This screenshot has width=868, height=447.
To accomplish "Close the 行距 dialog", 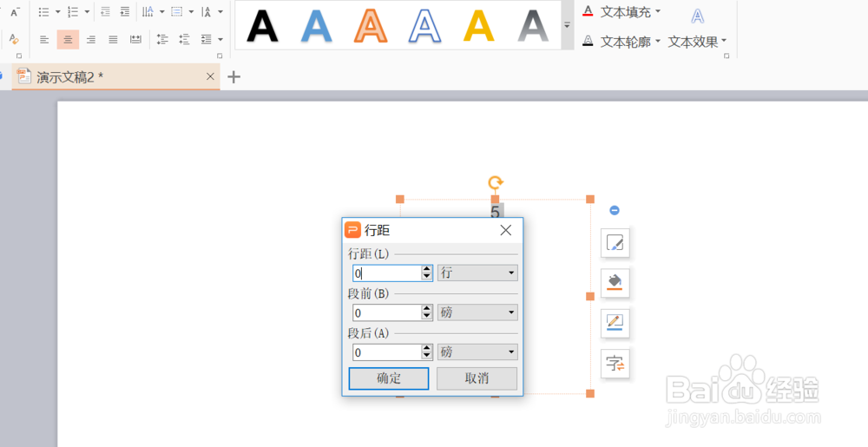I will click(506, 231).
